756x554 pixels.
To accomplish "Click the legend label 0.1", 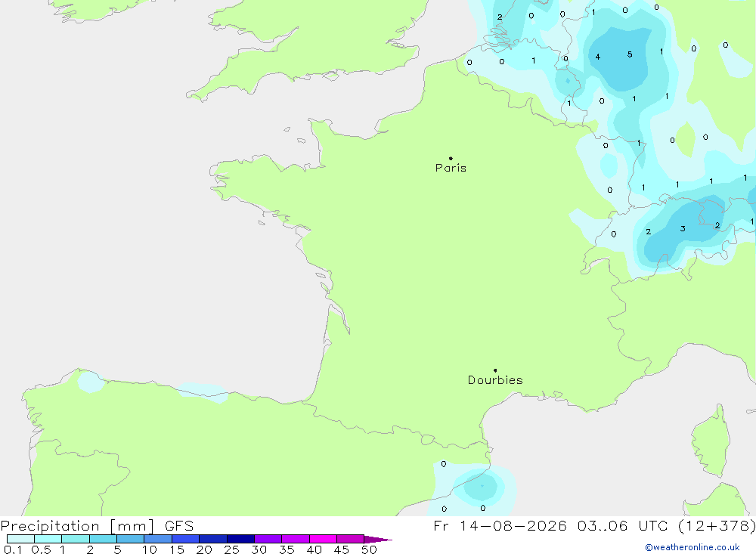I will (13, 549).
